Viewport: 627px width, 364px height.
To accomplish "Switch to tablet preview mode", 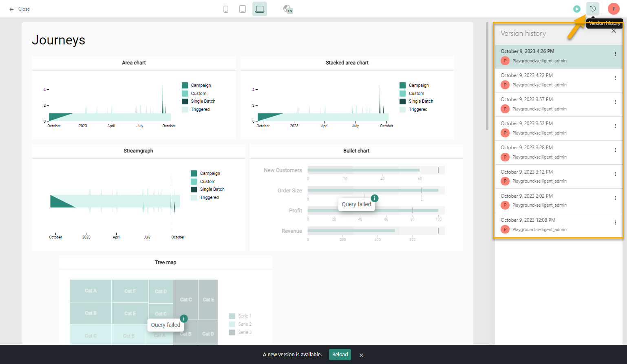I will (243, 9).
